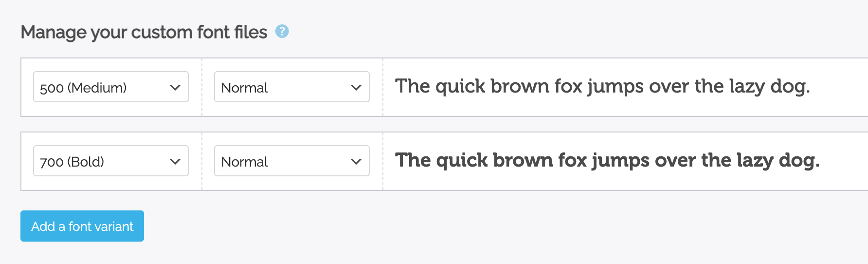This screenshot has width=868, height=264.
Task: Click the chevron arrow beside 500 (Medium)
Action: click(175, 88)
